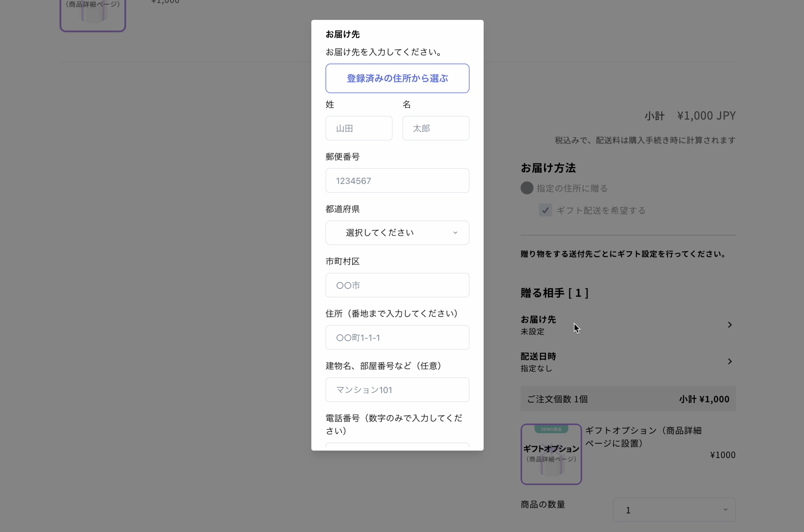Click the cart product thumbnail at top left

point(93,16)
